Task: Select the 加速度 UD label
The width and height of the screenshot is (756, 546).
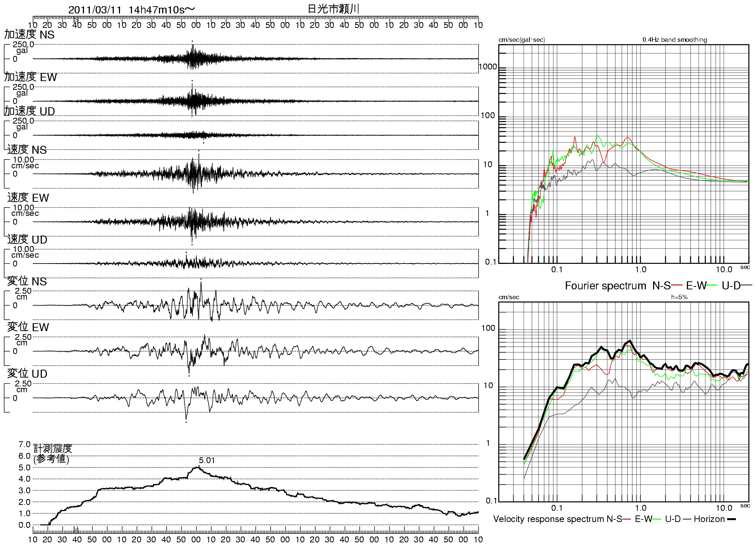Action: pos(29,111)
